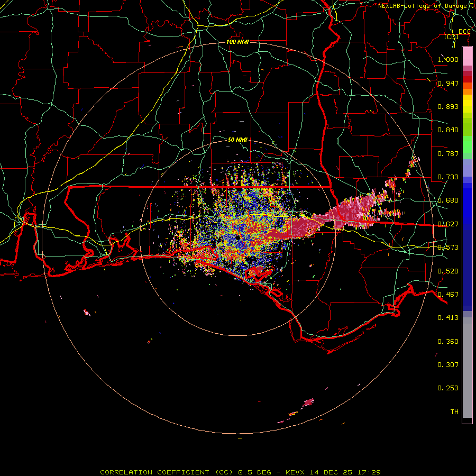The width and height of the screenshot is (476, 476).
Task: Select the 1.000 value on color scale
Action: [448, 59]
